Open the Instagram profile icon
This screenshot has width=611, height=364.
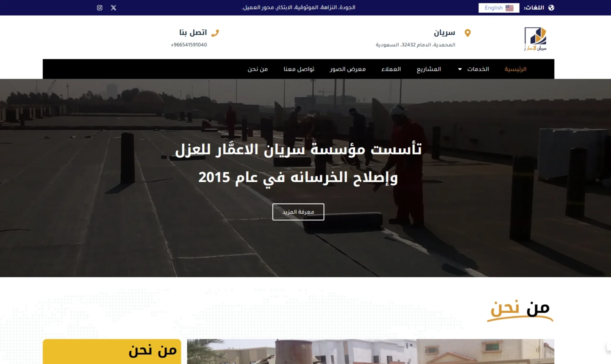[x=100, y=8]
